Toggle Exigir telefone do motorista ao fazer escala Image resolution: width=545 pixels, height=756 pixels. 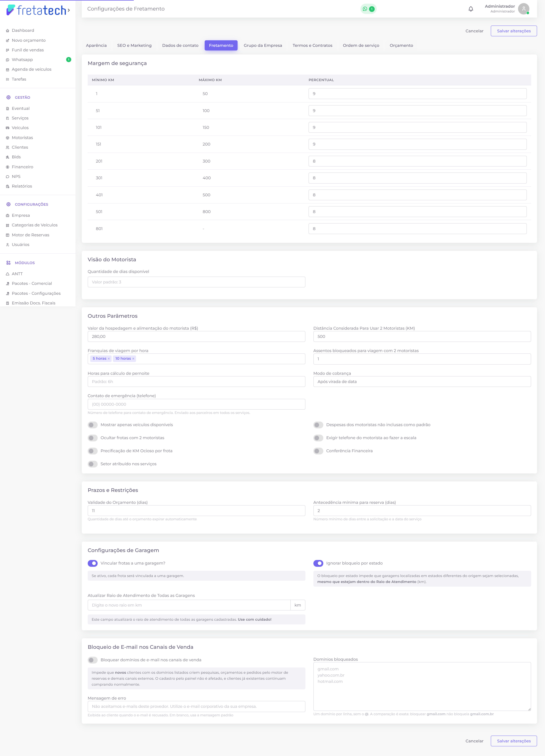(x=318, y=438)
